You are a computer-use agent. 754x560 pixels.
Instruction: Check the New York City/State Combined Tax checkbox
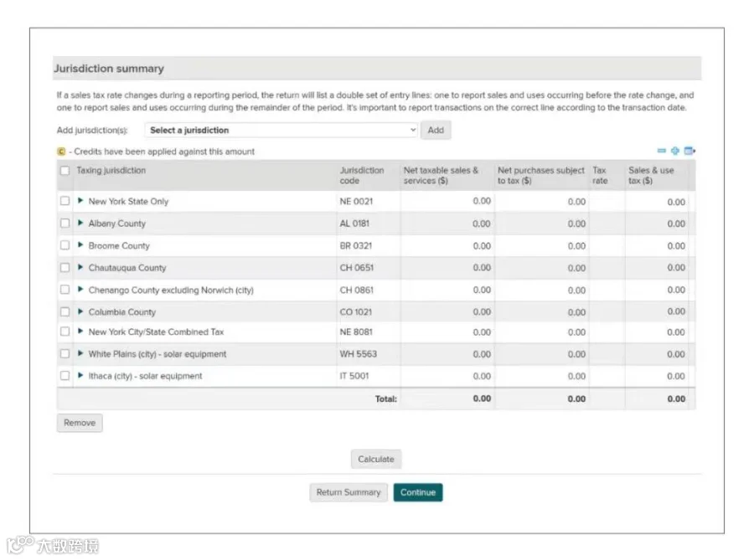[65, 331]
